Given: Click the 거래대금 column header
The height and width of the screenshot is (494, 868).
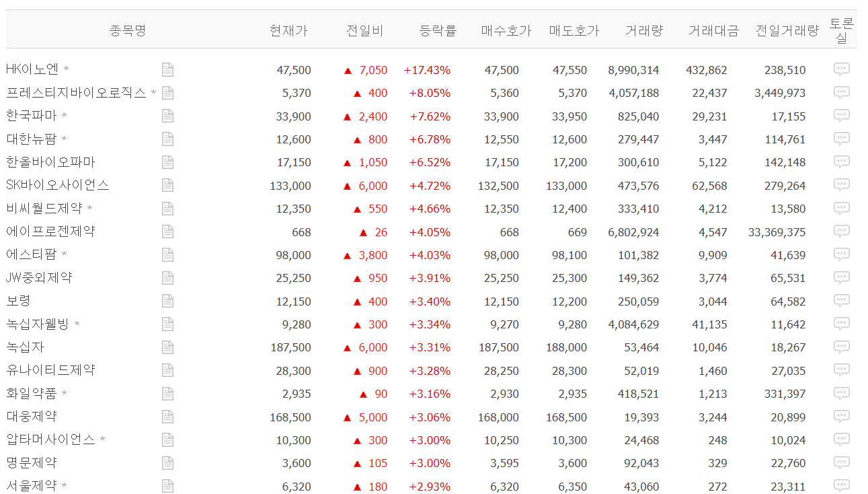Looking at the screenshot, I should (713, 30).
